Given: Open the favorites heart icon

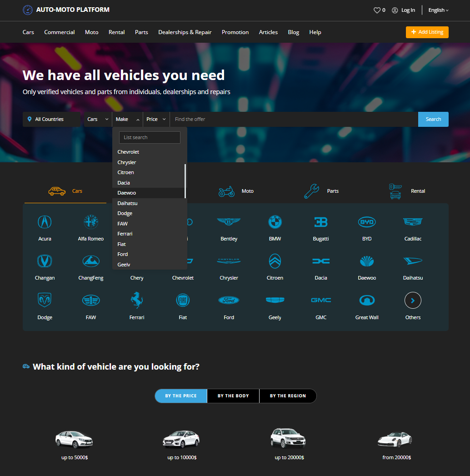Looking at the screenshot, I should tap(377, 10).
